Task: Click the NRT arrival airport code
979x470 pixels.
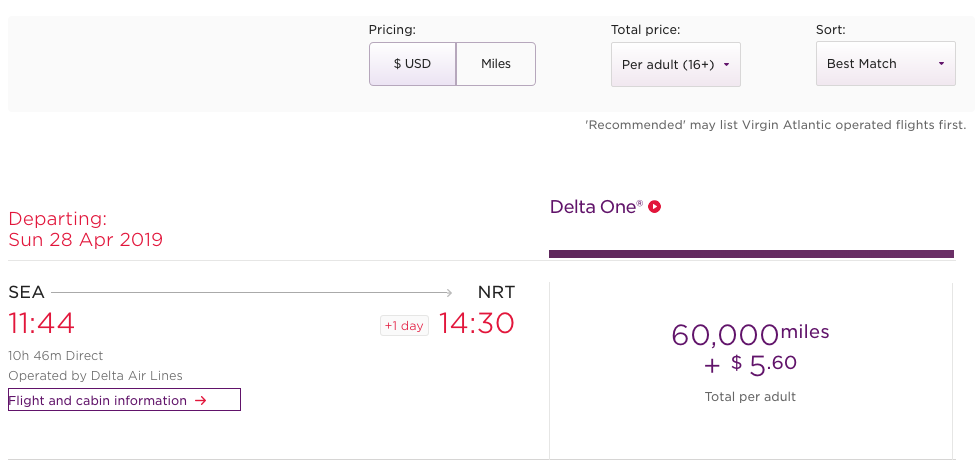Action: 496,292
